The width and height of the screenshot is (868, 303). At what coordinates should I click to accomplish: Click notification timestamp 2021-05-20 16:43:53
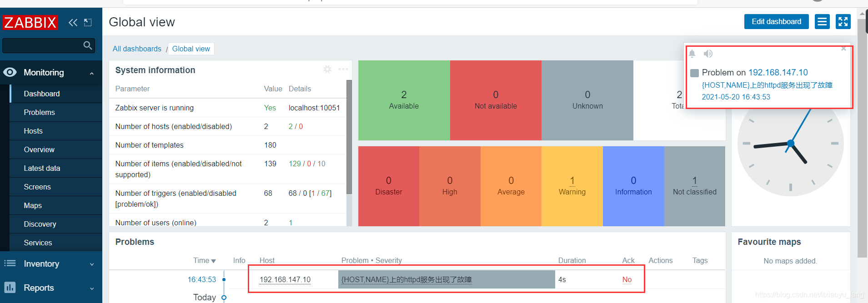point(736,97)
